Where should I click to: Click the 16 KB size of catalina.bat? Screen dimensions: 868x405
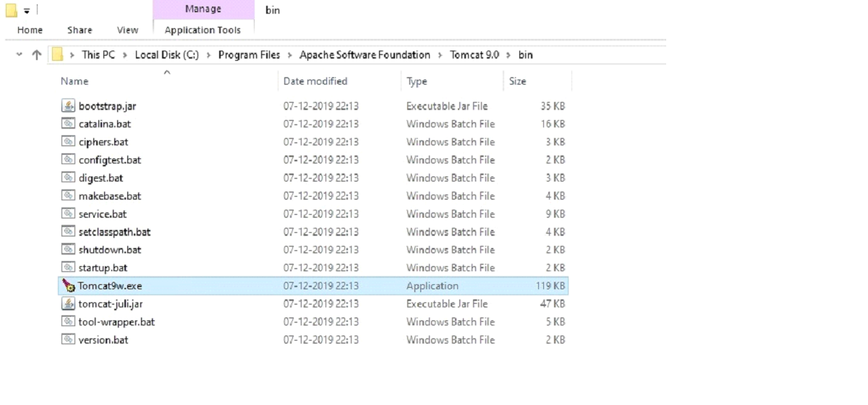(554, 124)
